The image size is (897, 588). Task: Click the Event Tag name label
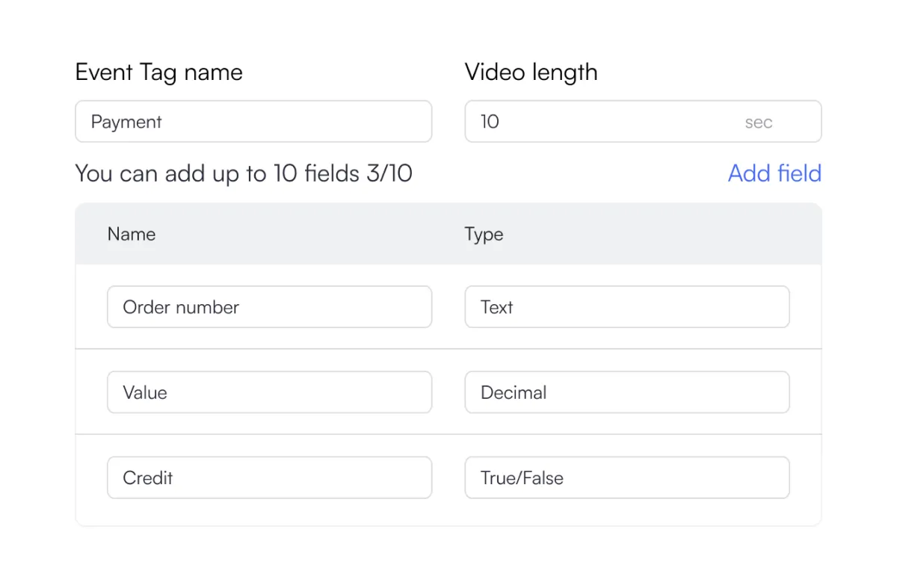158,72
